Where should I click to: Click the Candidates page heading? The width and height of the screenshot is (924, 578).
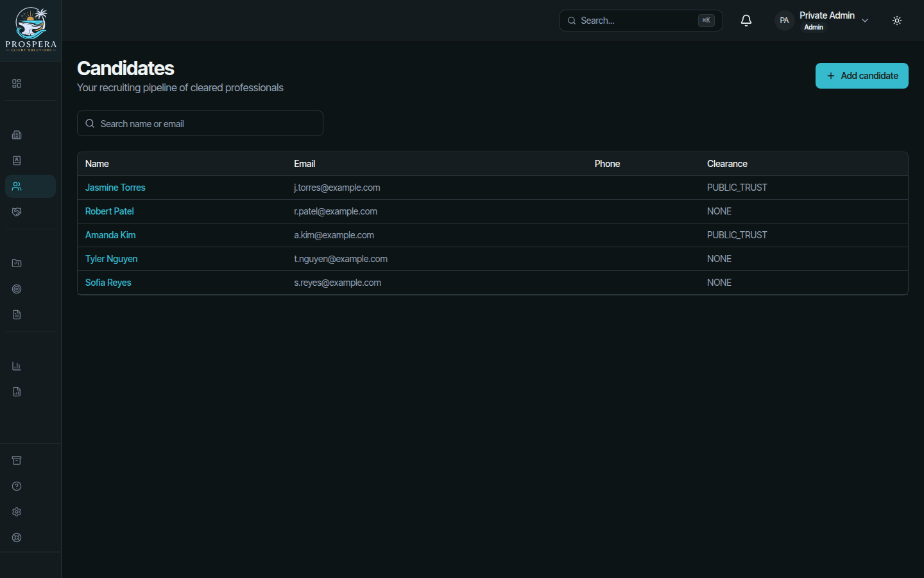pos(126,68)
